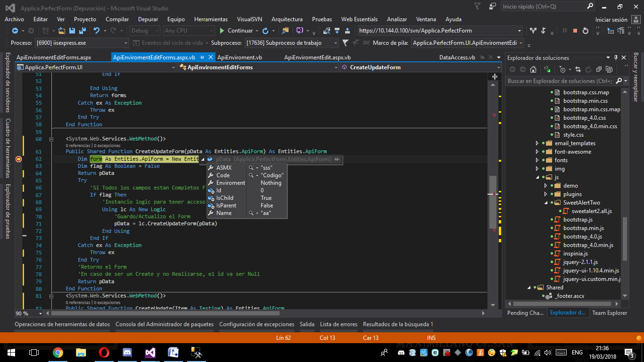Open Opera from the Windows taskbar
The width and height of the screenshot is (644, 362).
coord(104,353)
